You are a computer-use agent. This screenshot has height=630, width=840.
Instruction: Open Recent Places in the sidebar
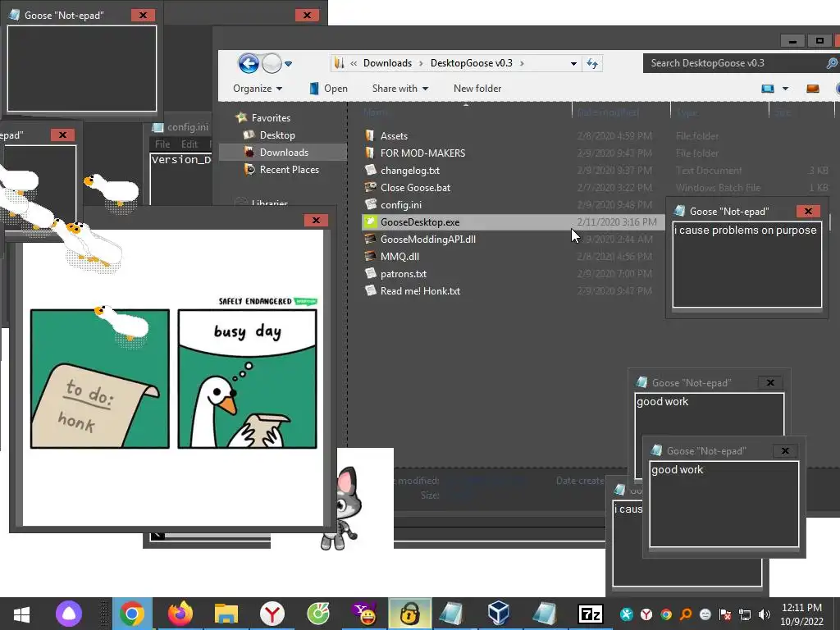281,169
